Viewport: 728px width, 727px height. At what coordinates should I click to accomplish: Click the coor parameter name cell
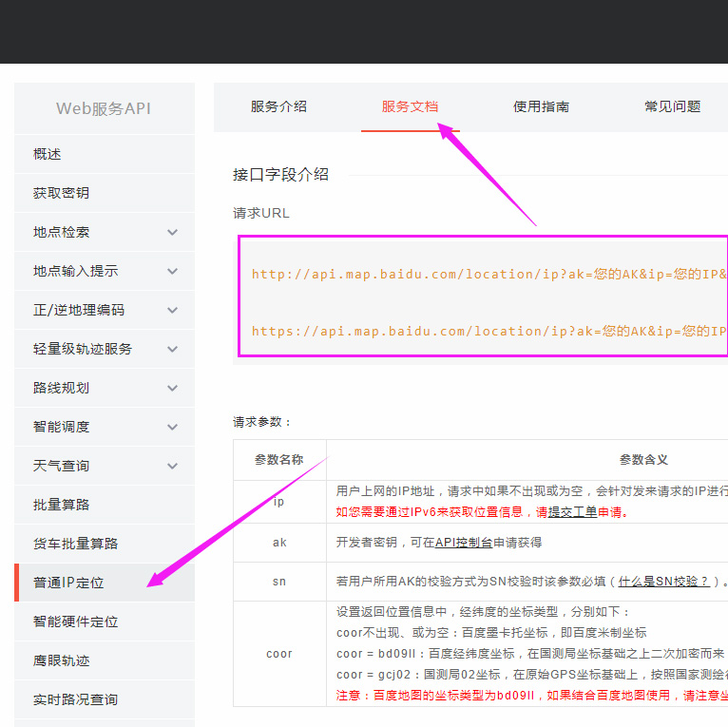click(x=279, y=654)
